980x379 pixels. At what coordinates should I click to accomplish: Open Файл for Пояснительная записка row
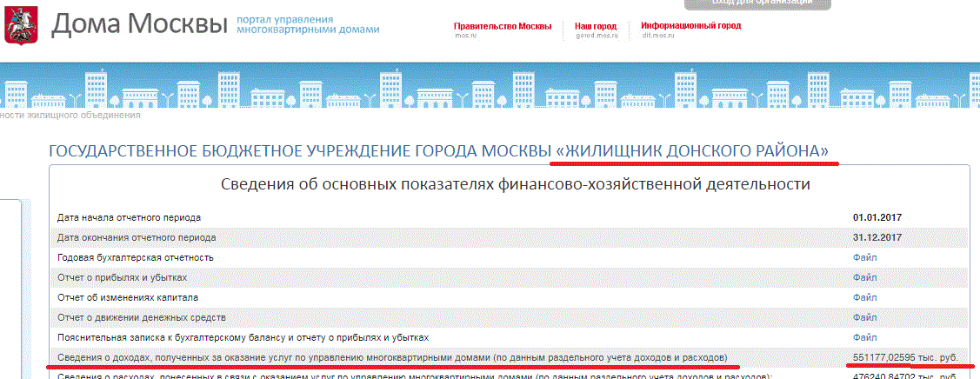865,337
